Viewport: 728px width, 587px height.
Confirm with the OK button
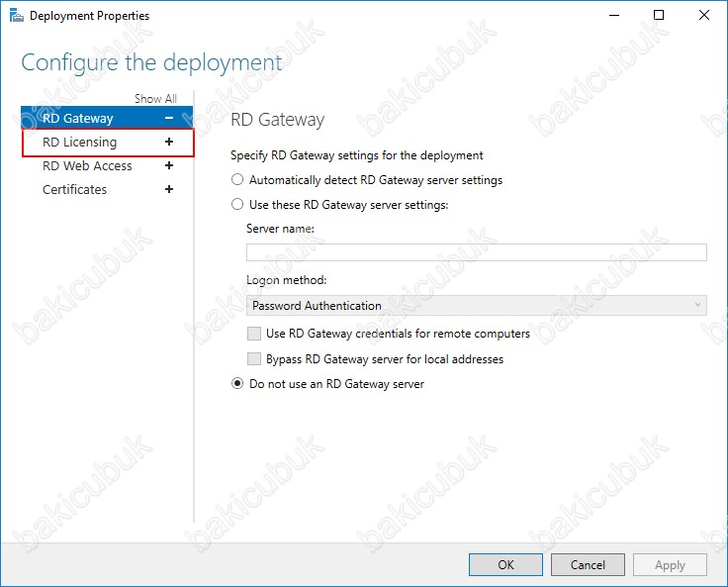(x=505, y=564)
